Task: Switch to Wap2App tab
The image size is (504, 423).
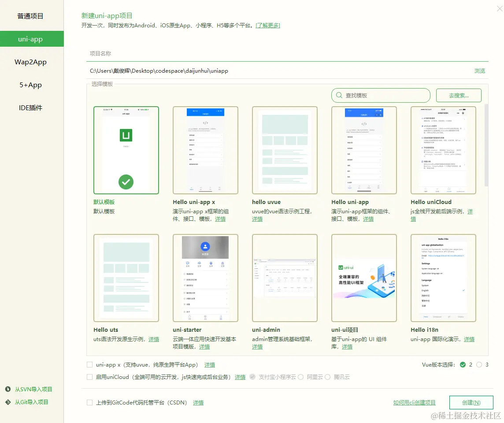Action: click(30, 62)
